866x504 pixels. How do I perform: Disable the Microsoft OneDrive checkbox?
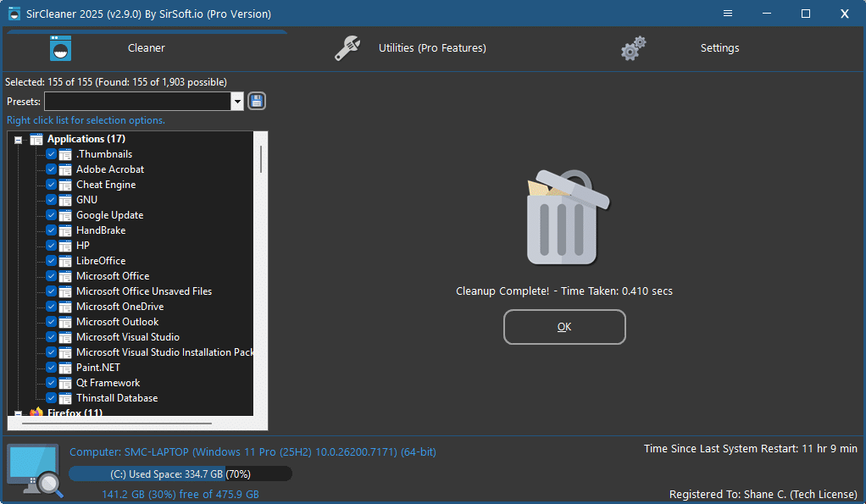click(52, 307)
